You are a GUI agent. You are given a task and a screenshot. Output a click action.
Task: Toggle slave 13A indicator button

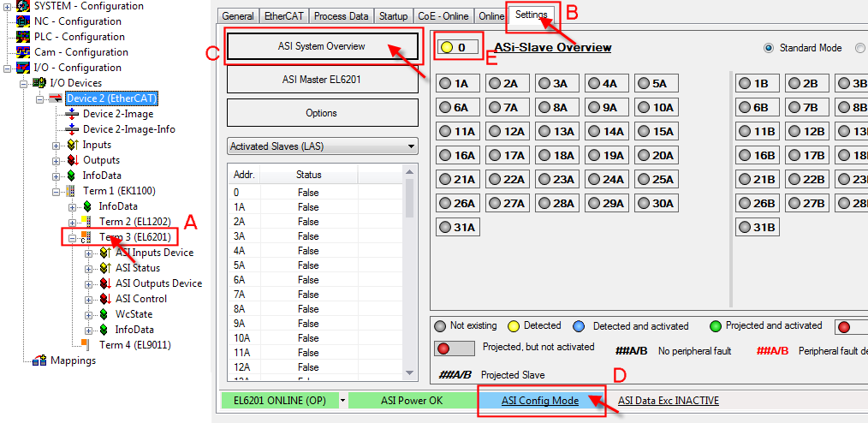[x=557, y=131]
